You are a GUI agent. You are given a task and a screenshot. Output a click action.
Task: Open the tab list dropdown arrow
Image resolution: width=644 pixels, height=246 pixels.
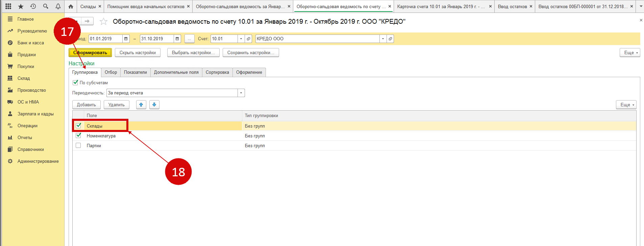tap(641, 6)
